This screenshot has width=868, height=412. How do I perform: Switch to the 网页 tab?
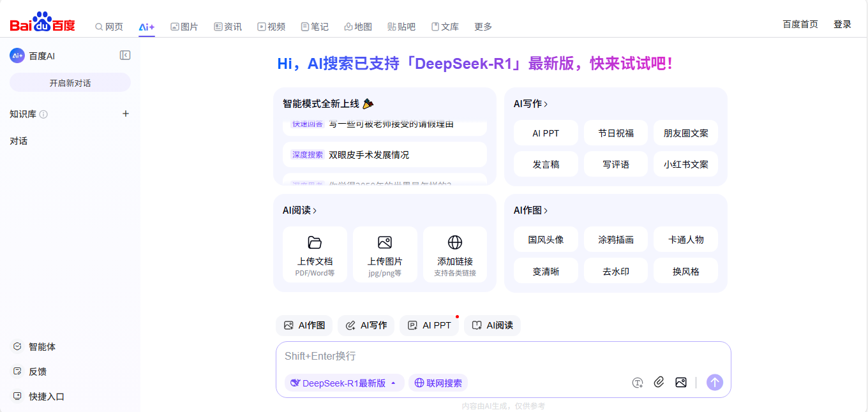tap(109, 27)
